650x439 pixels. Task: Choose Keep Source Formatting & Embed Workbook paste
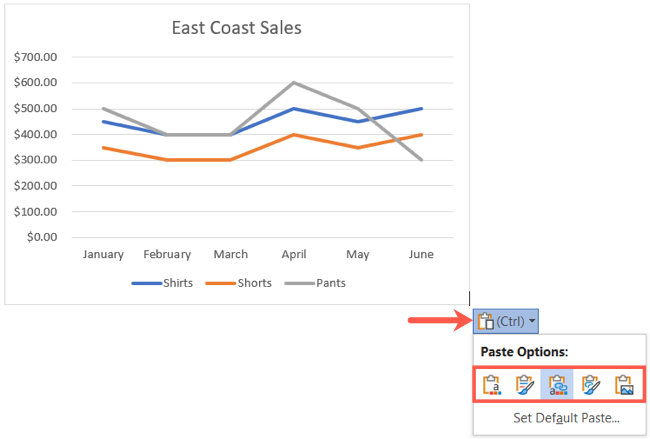pos(524,385)
